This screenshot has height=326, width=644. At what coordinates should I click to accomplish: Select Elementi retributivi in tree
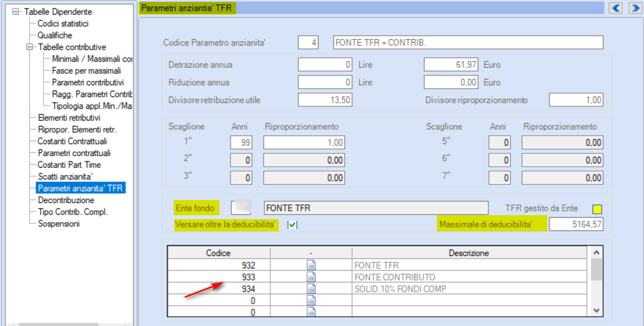click(69, 118)
